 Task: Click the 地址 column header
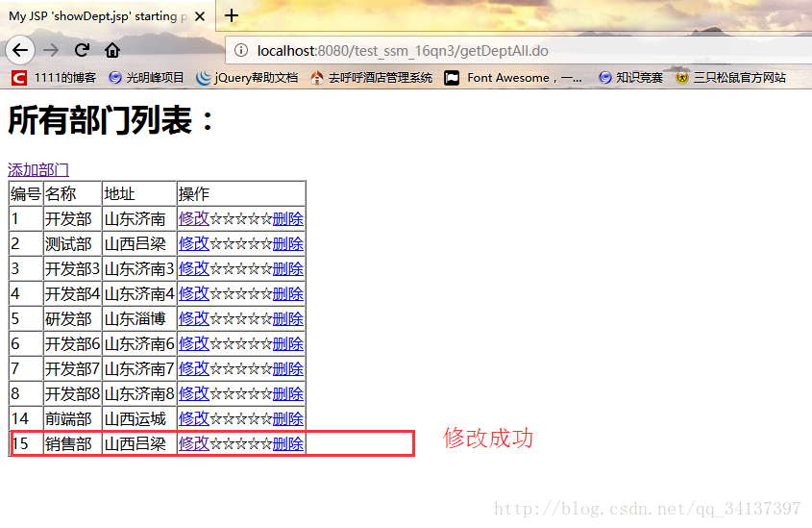(139, 193)
